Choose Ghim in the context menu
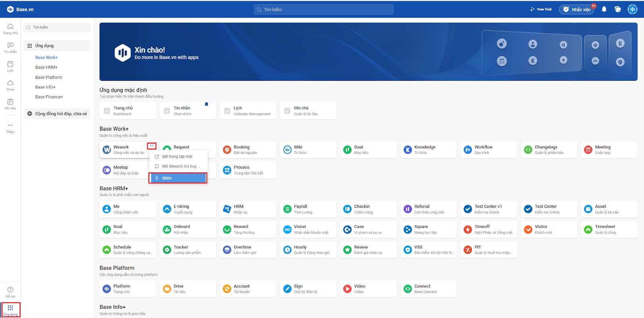 [178, 178]
